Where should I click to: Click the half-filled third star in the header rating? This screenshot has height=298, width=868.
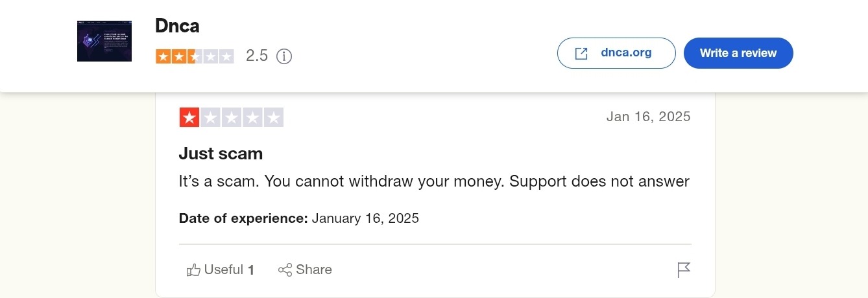tap(195, 56)
